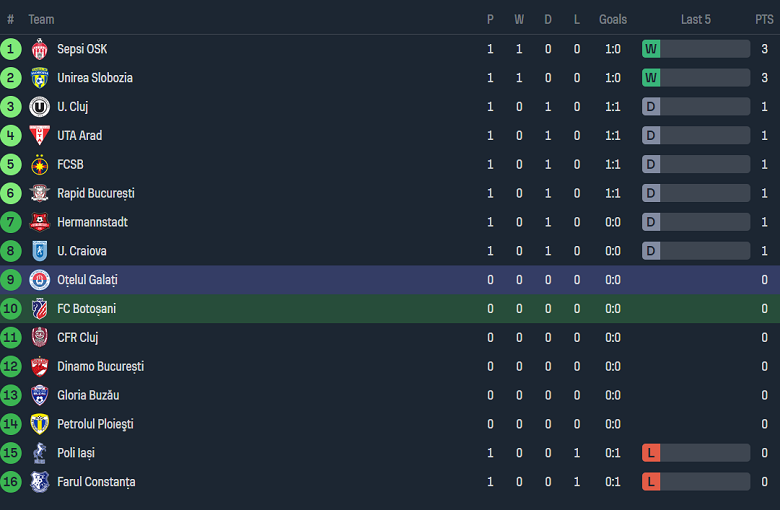Click the U. Cluj club badge

[40, 107]
